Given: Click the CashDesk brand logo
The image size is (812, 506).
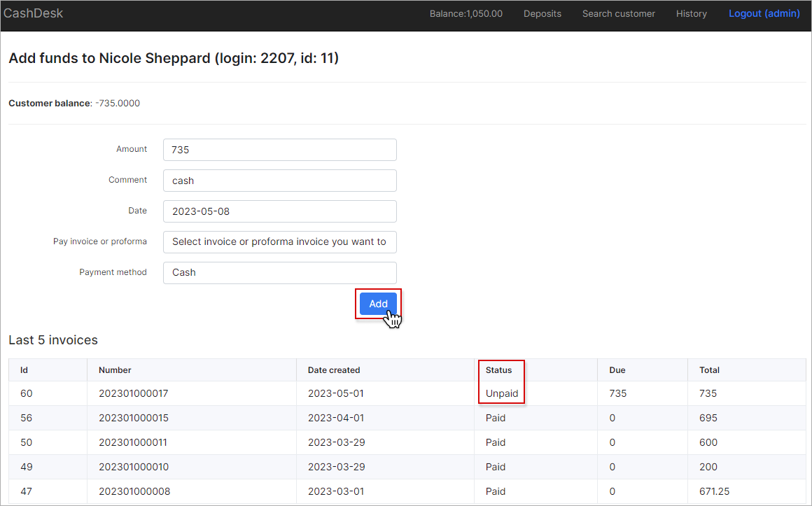Looking at the screenshot, I should point(33,13).
